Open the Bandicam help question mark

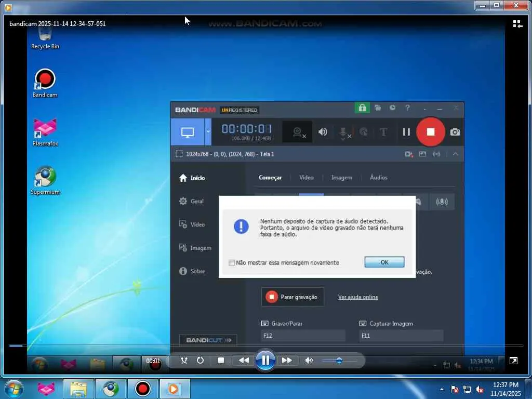407,108
